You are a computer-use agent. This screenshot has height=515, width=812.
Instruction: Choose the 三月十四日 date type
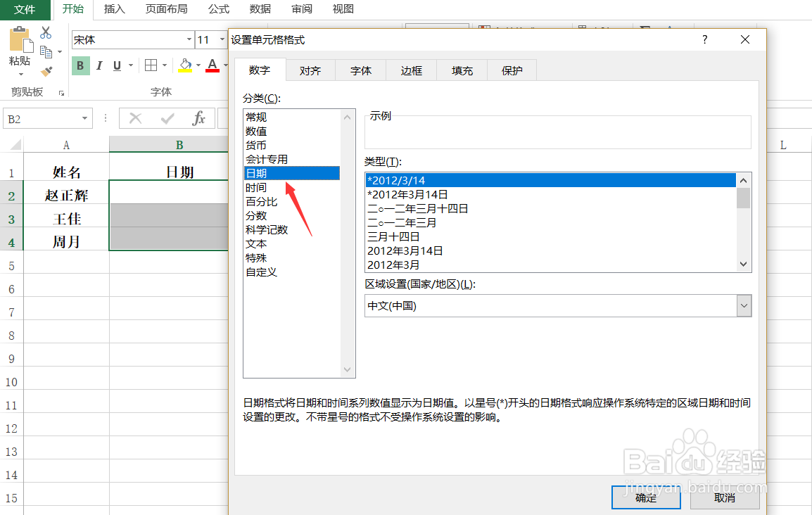click(551, 236)
